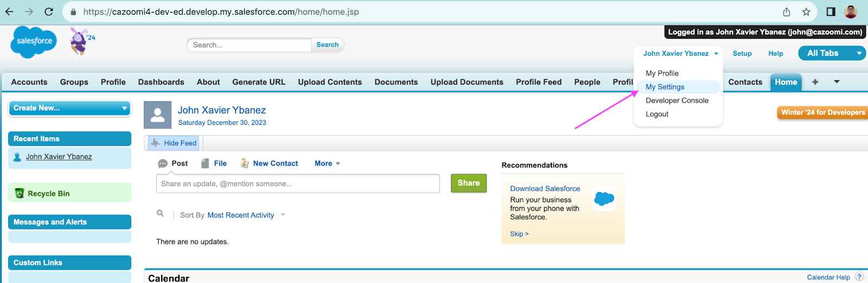
Task: Expand the John Xavier Ybanez user menu
Action: pyautogui.click(x=716, y=54)
